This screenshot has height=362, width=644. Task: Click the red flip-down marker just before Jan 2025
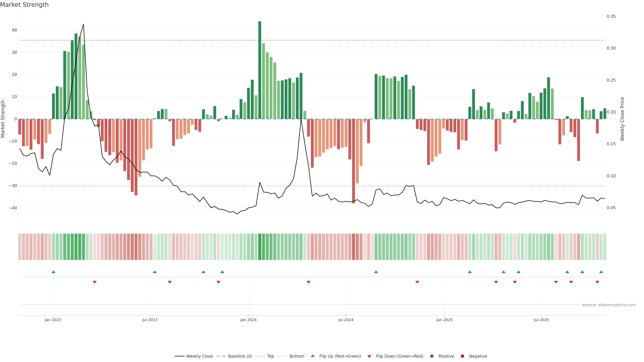[417, 282]
